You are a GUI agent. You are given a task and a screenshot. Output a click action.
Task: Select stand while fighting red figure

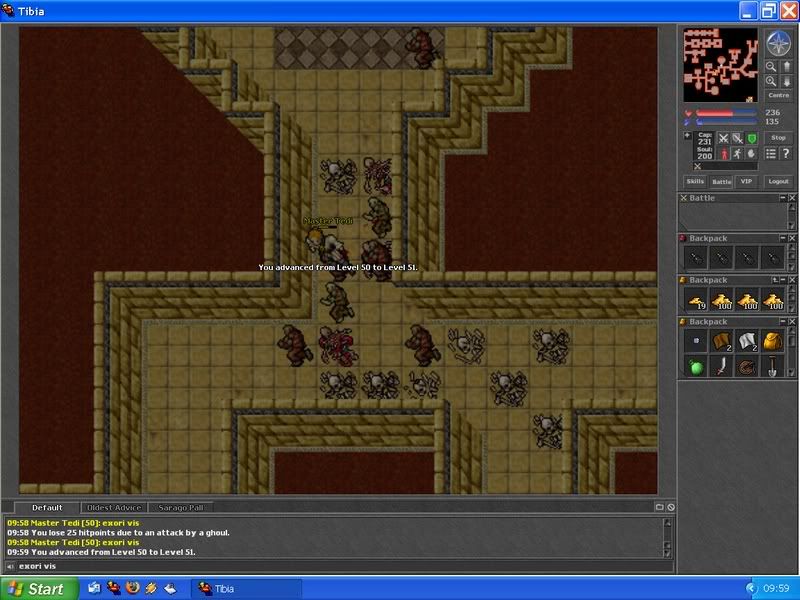[723, 154]
